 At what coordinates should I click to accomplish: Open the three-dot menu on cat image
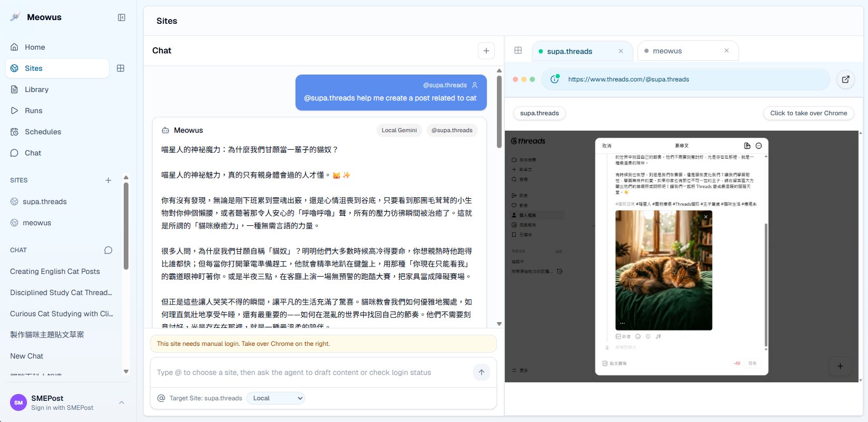point(622,323)
